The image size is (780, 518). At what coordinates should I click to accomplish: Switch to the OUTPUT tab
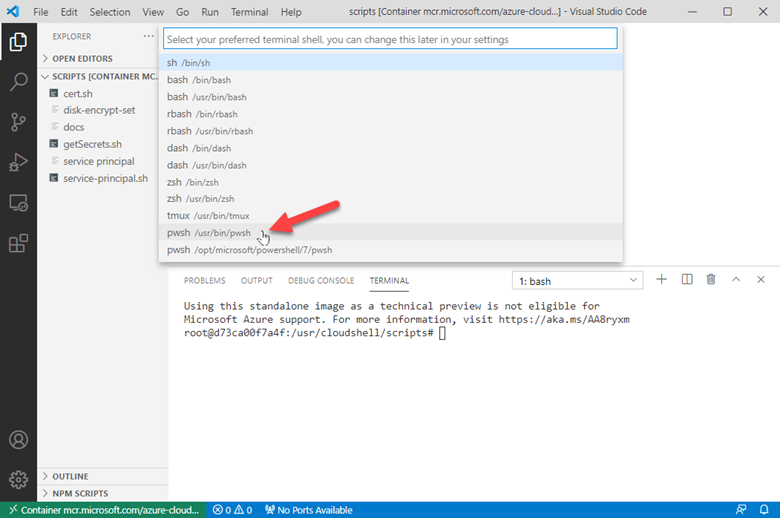(x=257, y=281)
